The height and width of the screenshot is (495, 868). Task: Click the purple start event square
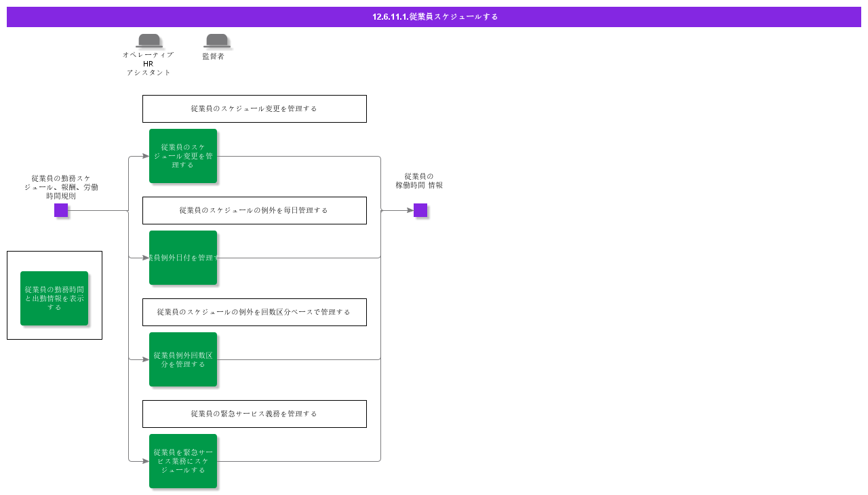pyautogui.click(x=62, y=211)
